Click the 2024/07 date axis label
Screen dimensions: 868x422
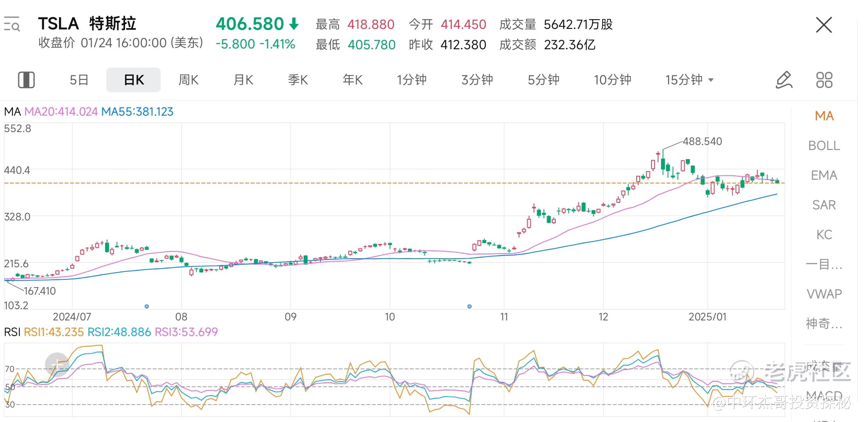click(x=72, y=317)
